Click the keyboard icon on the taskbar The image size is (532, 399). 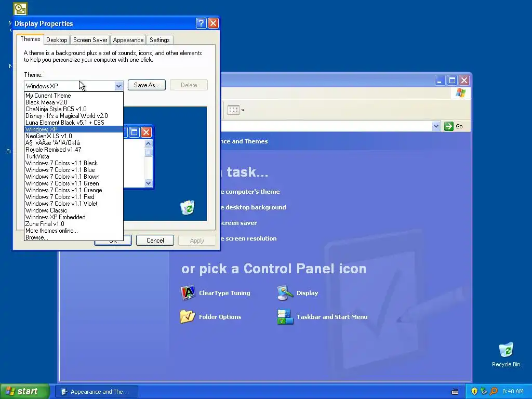[x=455, y=392]
